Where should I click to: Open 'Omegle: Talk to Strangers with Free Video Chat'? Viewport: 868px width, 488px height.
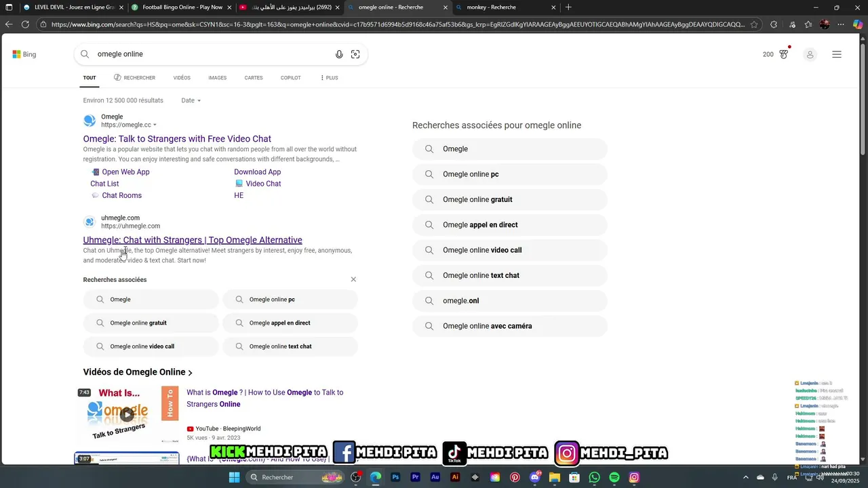[x=177, y=139]
